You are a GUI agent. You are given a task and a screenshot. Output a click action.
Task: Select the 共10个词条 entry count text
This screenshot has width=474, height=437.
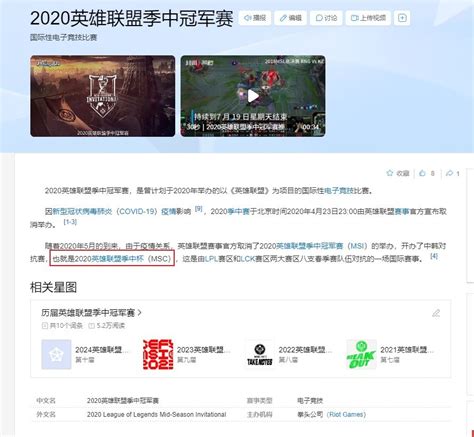pos(66,325)
